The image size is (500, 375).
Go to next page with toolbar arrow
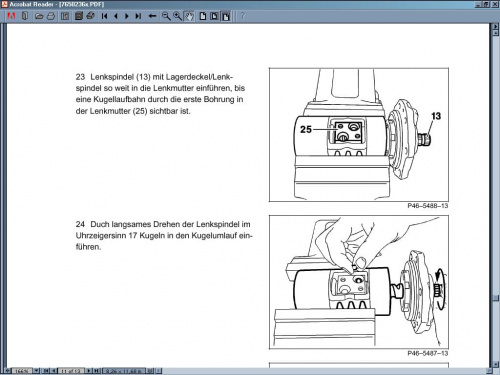[x=127, y=16]
